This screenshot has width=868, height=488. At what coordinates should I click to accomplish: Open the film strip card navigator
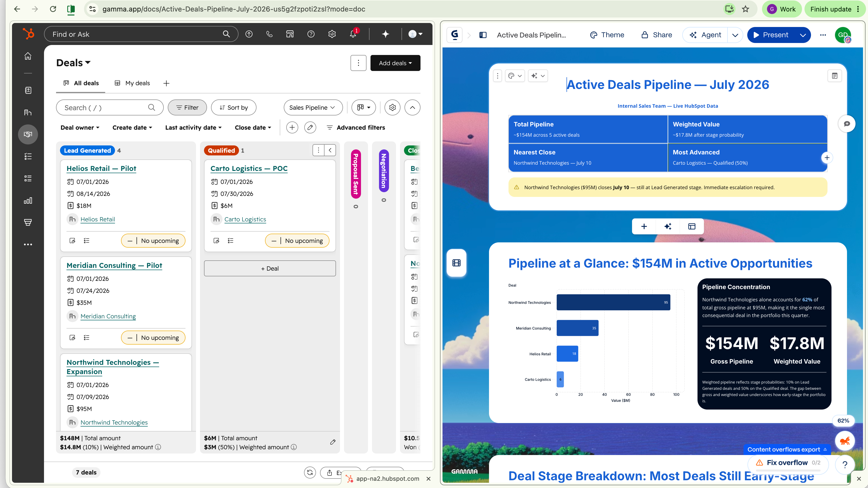[x=456, y=263]
